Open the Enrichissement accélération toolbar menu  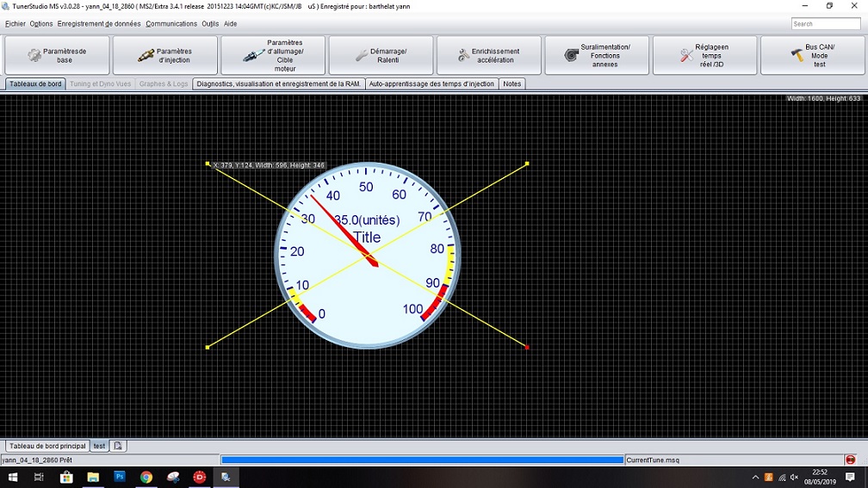pos(488,55)
